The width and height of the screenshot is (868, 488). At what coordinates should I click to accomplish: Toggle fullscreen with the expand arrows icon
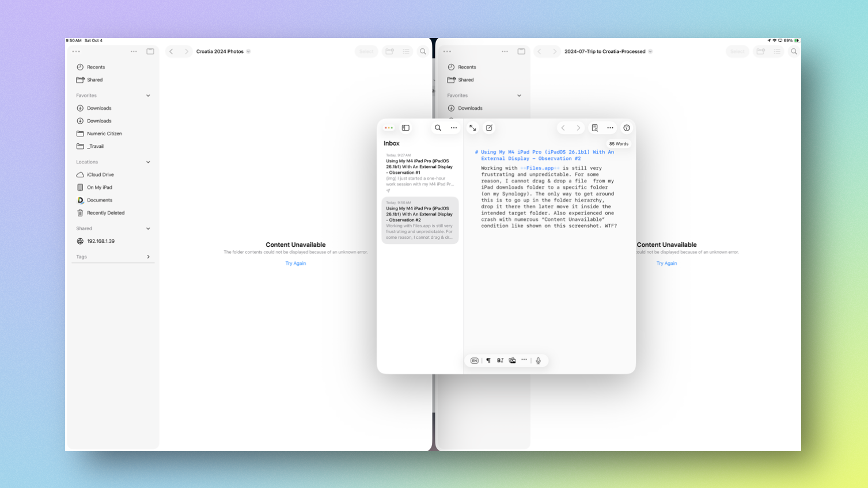click(472, 128)
